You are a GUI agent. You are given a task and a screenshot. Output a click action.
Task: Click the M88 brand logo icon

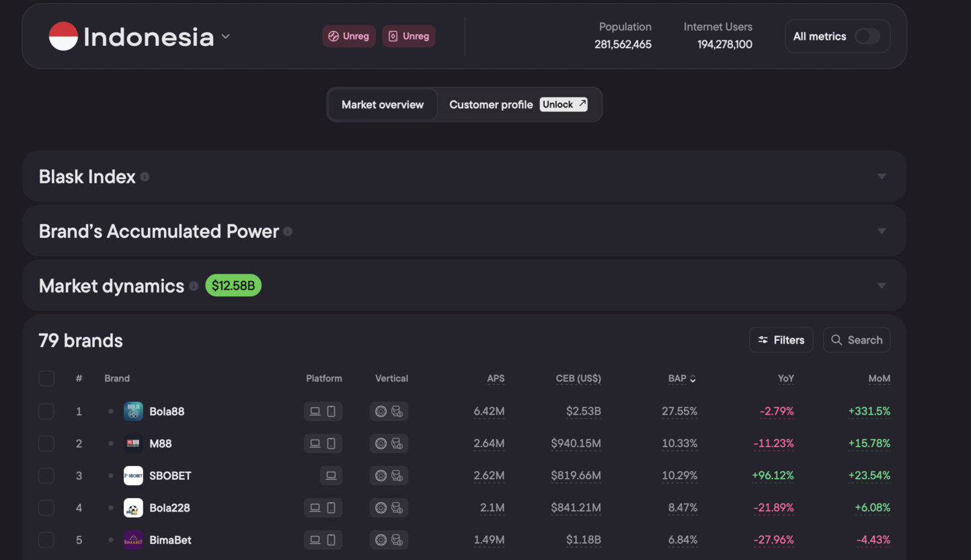click(x=133, y=444)
